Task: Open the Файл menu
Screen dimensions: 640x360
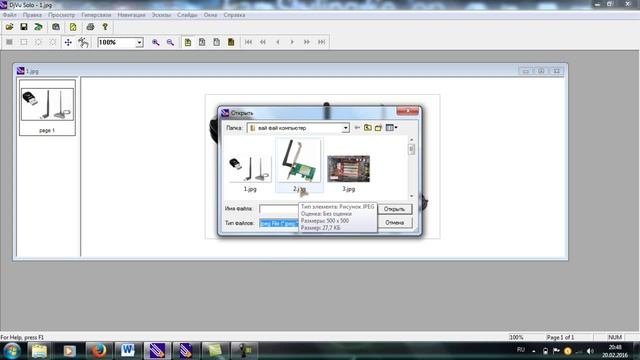Action: [x=9, y=15]
